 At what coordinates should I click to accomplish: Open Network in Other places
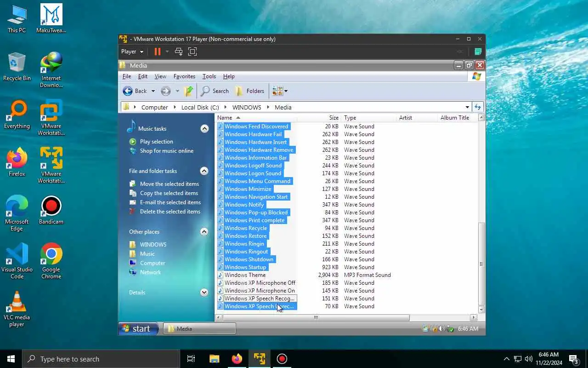(x=151, y=272)
